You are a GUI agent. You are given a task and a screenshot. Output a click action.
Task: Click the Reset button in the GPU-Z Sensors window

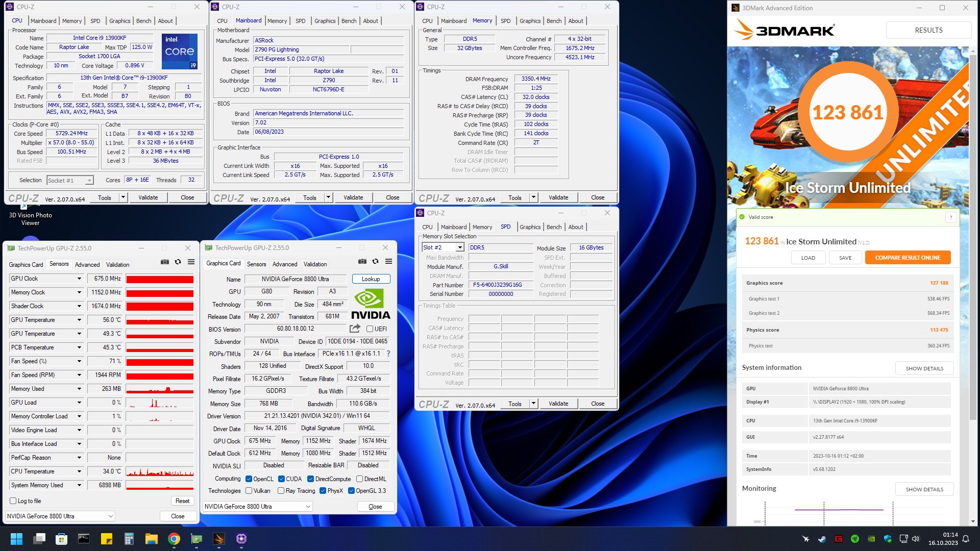click(x=182, y=501)
